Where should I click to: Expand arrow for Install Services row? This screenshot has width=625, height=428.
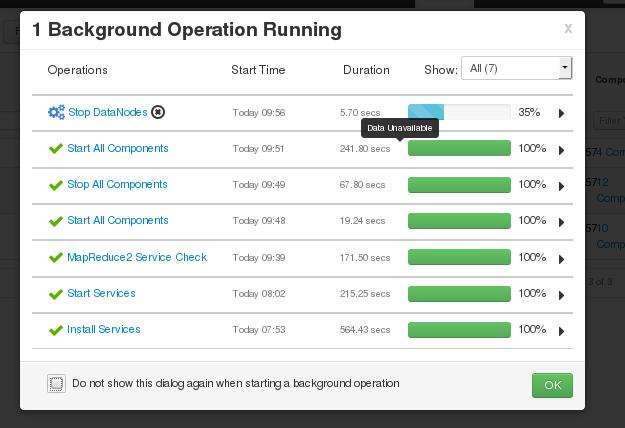pyautogui.click(x=561, y=331)
